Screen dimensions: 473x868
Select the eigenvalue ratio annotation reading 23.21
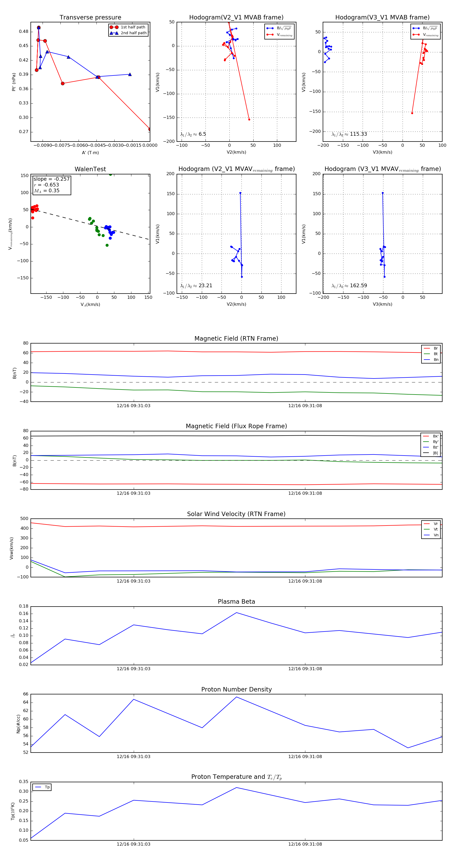coord(196,286)
